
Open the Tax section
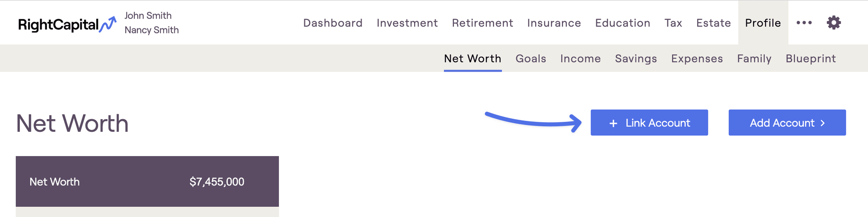(x=673, y=23)
